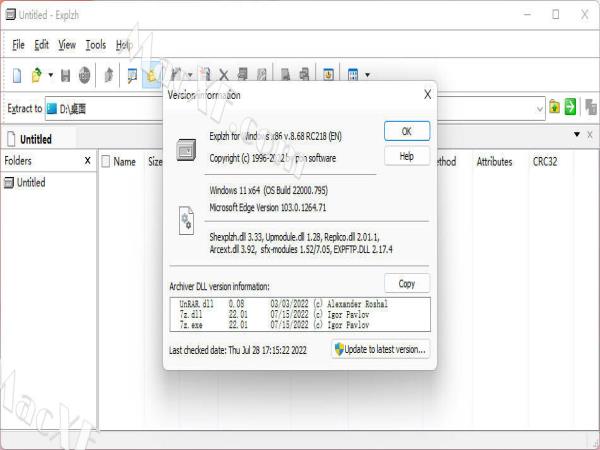600x450 pixels.
Task: Click the gray icon right of Delete
Action: point(242,75)
